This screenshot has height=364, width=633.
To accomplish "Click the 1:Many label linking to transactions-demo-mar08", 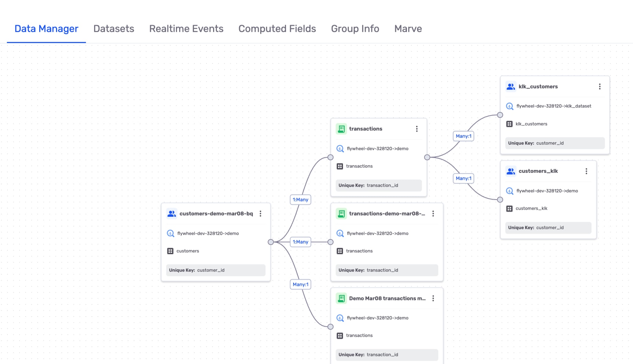I will (x=300, y=242).
